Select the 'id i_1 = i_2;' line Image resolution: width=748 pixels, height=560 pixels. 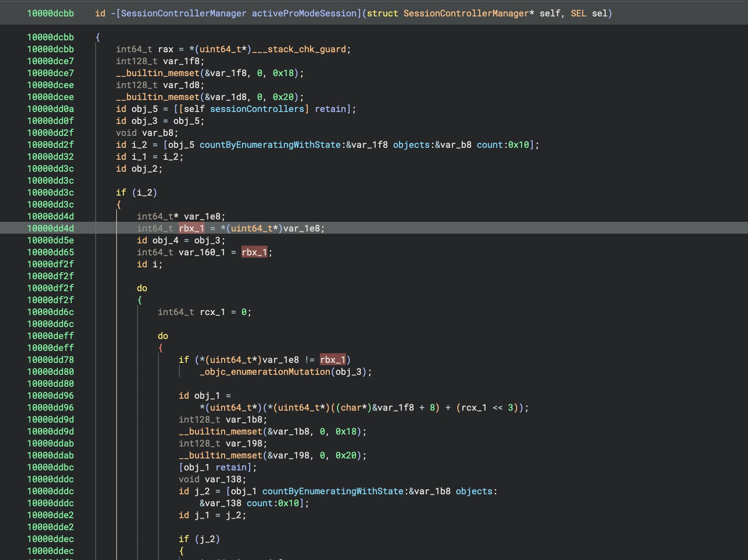pyautogui.click(x=149, y=157)
